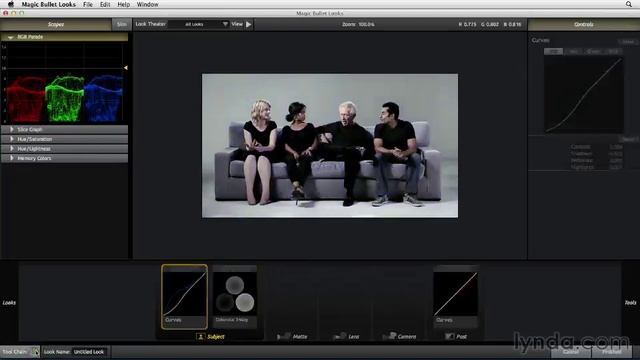Toggle the Tool Chain button
The height and width of the screenshot is (360, 640).
(x=20, y=352)
